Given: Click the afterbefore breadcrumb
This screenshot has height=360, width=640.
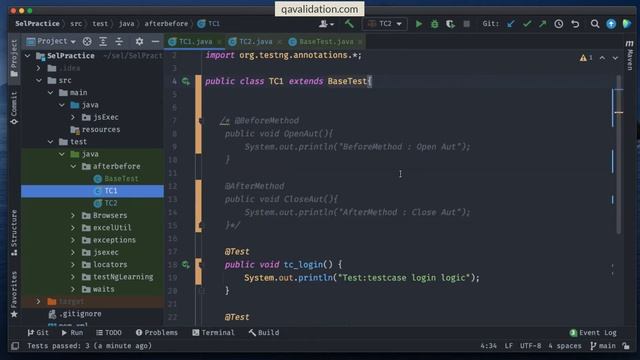Looking at the screenshot, I should 166,24.
